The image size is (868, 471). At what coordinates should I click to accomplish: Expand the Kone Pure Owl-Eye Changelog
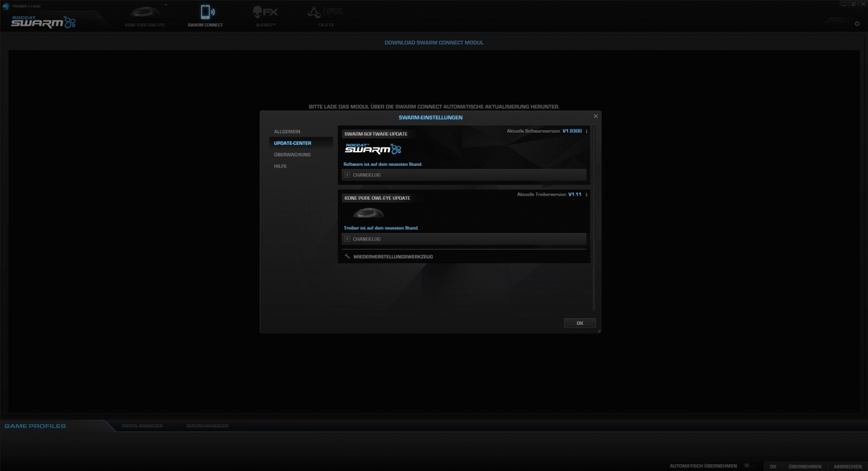pos(348,239)
